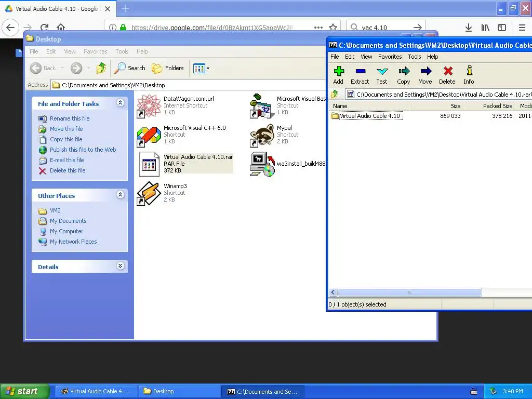Viewport: 532px width, 399px height.
Task: Open the Forward history dropdown arrow
Action: (x=88, y=68)
